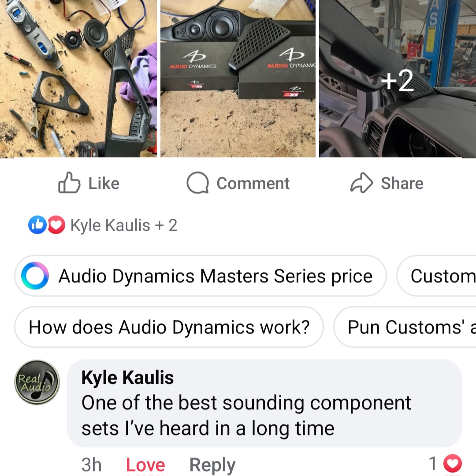Reply to Kyle Kaulis's comment

212,465
